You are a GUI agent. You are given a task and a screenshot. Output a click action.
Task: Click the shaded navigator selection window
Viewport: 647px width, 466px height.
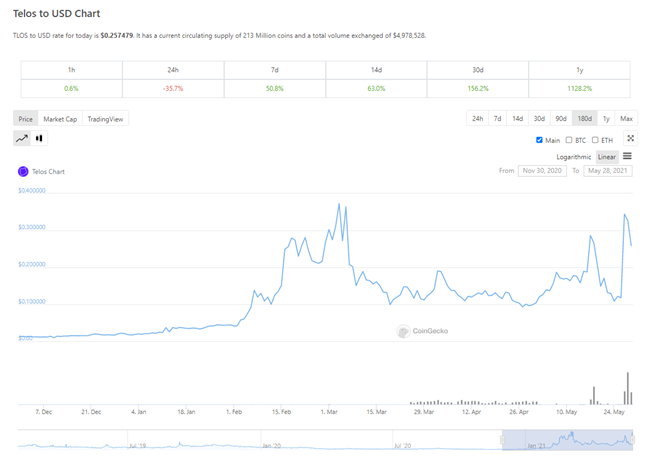(567, 440)
